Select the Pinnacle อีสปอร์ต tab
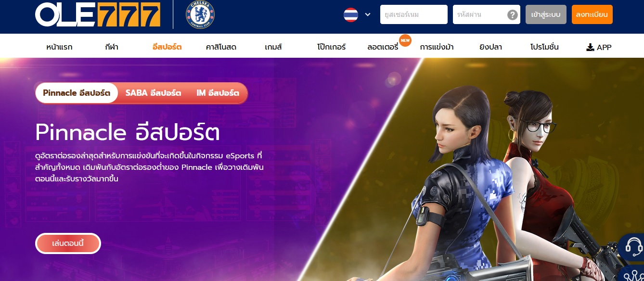This screenshot has height=281, width=644. (x=77, y=93)
